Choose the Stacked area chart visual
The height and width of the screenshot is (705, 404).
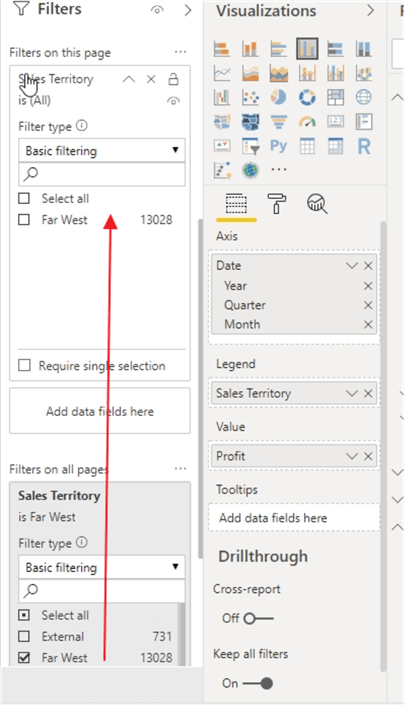click(279, 73)
